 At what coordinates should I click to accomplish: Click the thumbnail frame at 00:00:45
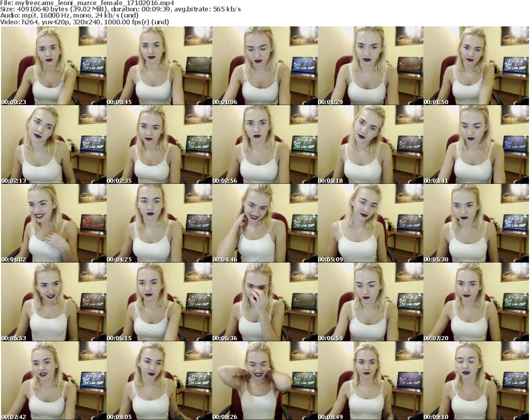[x=159, y=66]
